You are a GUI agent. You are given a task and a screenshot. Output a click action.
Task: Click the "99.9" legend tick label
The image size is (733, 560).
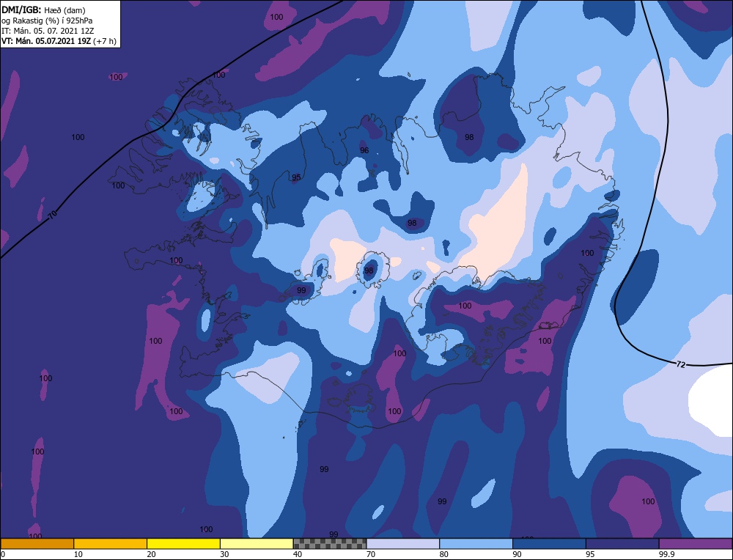(666, 554)
